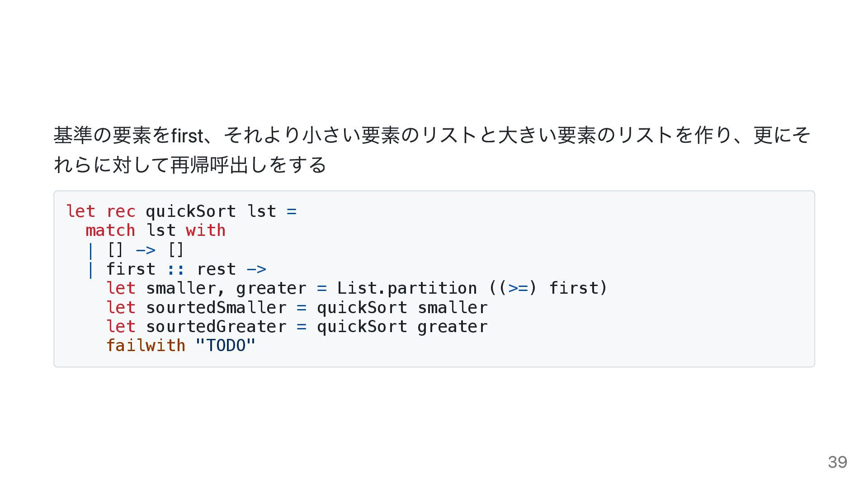
Task: Click 'rest' in the pattern match line
Action: pos(216,269)
